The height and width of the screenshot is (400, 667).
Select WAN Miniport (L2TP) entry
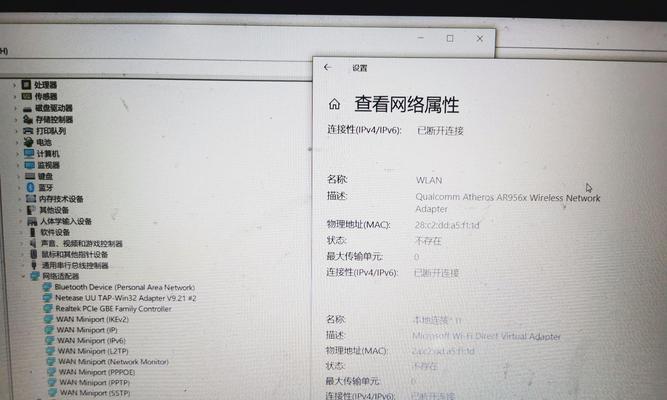coord(93,351)
